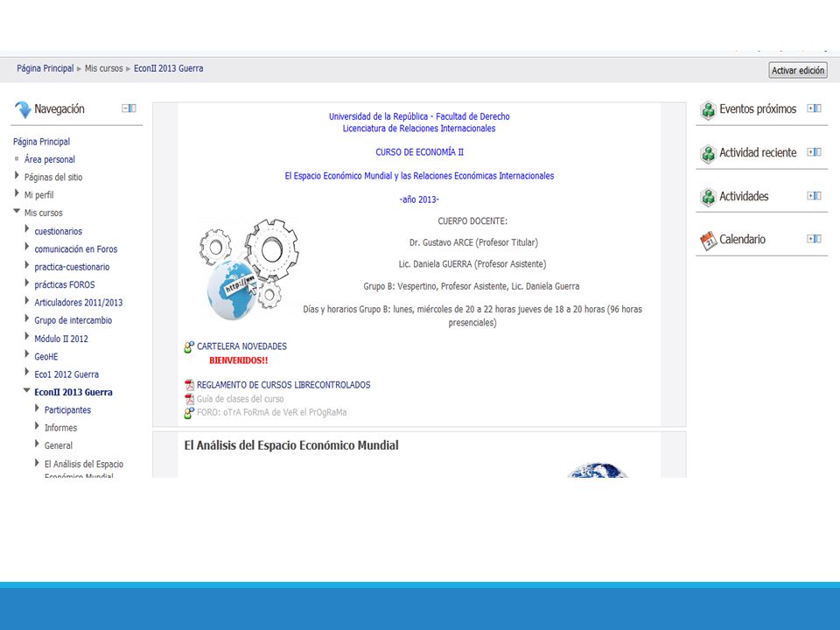Open EconII 2013 Guerra breadcrumb link
Screen dimensions: 840x630
(168, 68)
